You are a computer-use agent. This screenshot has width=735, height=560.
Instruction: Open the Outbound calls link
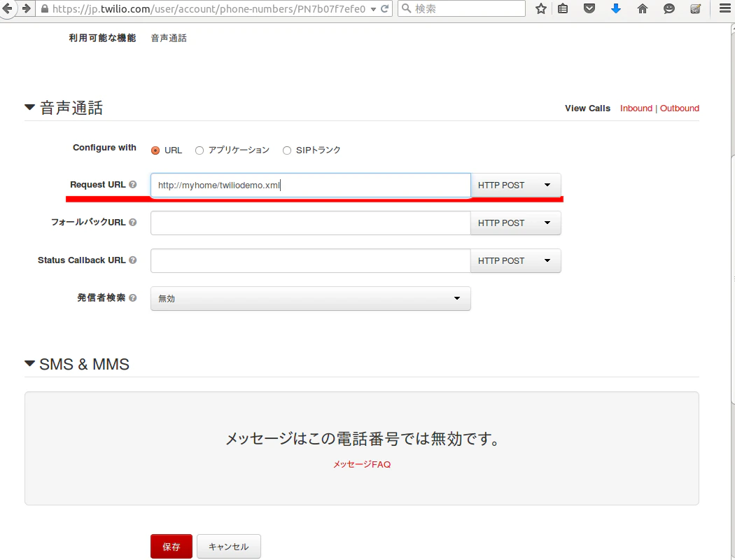click(x=680, y=108)
